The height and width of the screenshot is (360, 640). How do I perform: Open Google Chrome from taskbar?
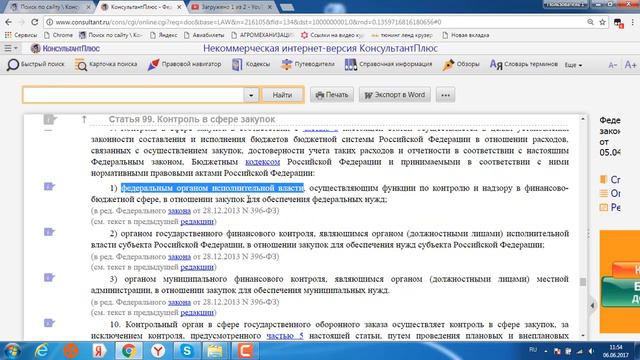point(129,351)
